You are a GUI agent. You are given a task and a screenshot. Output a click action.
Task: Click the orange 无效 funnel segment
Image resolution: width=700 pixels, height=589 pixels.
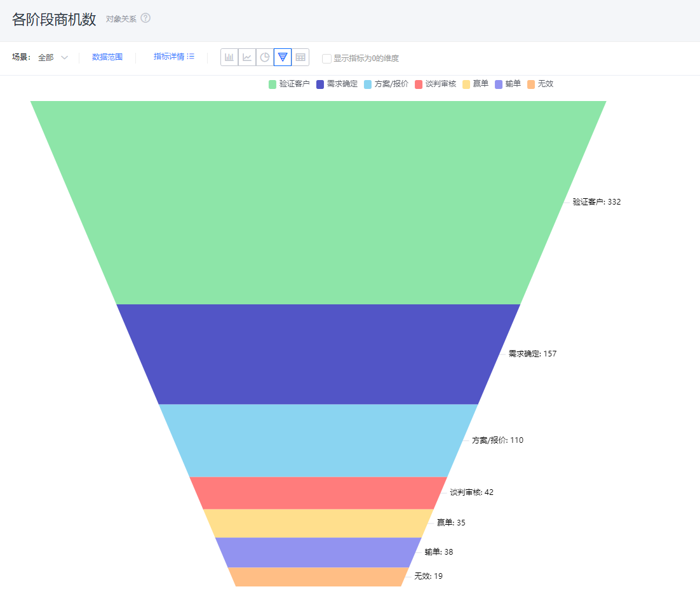(318, 576)
